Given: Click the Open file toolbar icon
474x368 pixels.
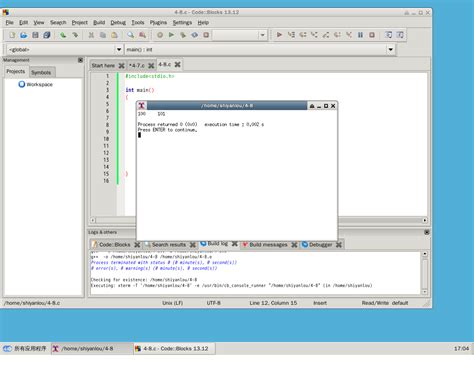Looking at the screenshot, I should (x=24, y=35).
